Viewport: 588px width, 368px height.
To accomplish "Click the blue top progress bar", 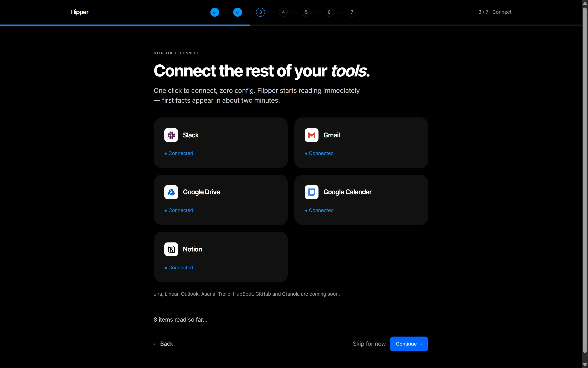I will [x=125, y=25].
